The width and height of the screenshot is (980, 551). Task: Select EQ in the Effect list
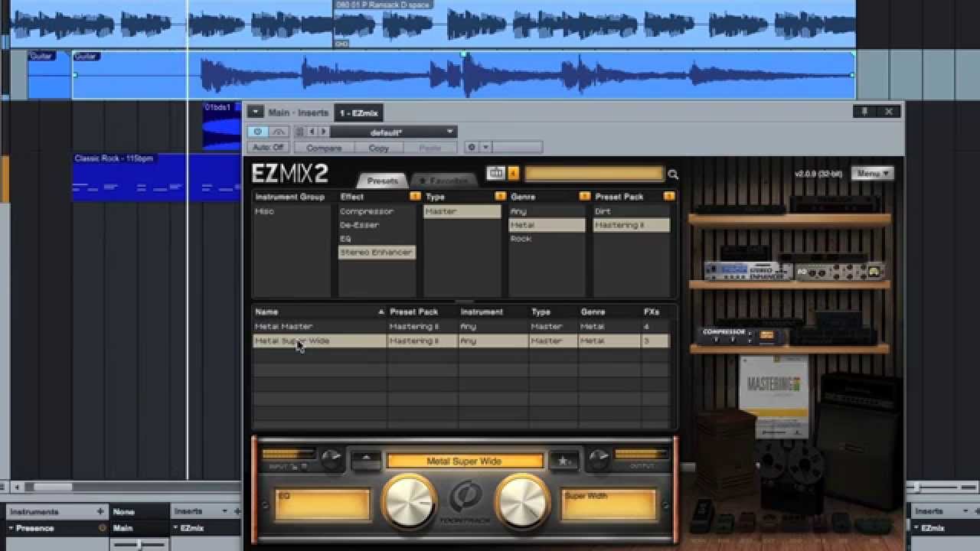point(377,239)
